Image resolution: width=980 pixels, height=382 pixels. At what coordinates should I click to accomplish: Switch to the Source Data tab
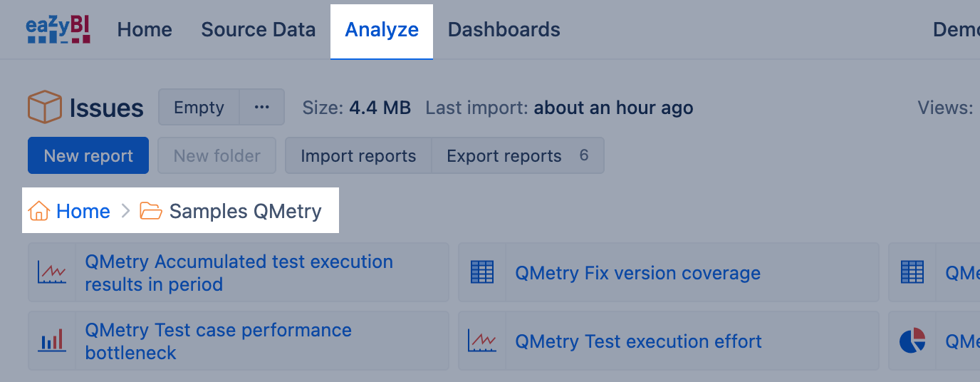coord(258,30)
